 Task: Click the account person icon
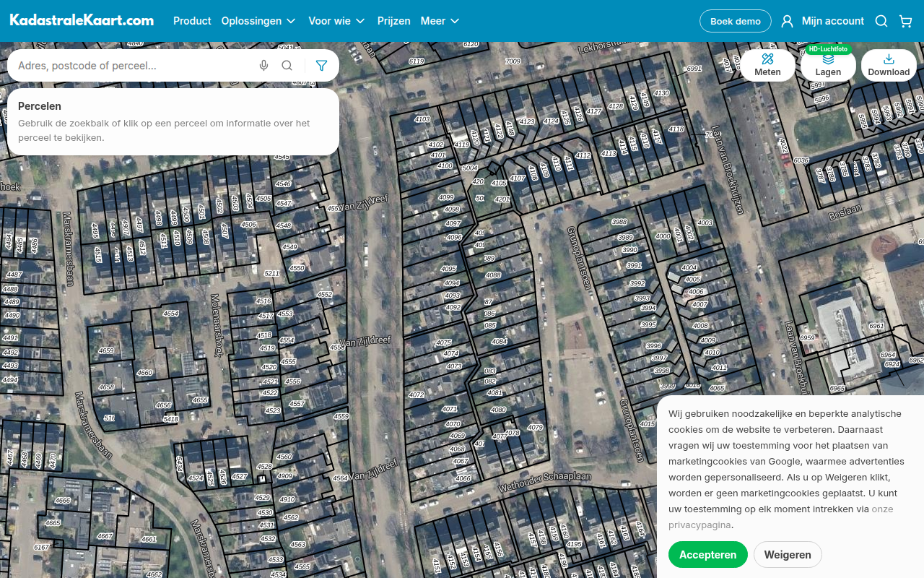pos(787,21)
